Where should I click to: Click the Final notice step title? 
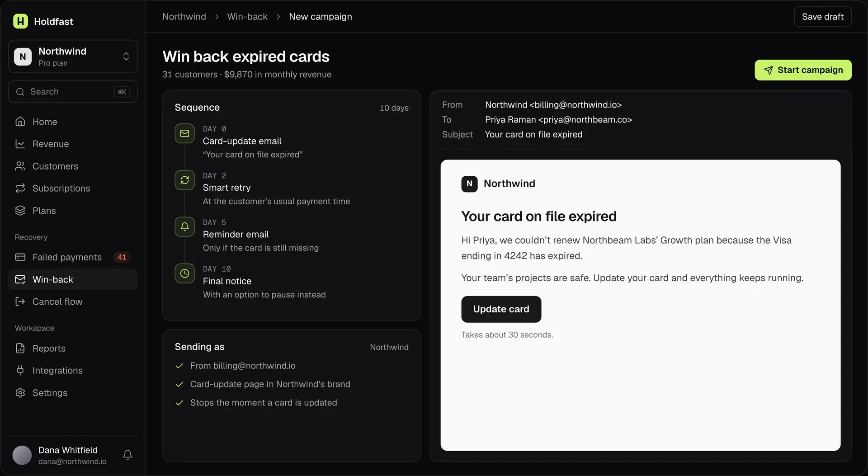point(227,281)
